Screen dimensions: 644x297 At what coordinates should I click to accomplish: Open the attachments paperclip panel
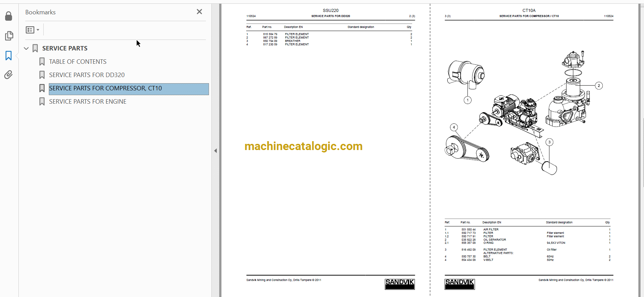pos(9,75)
